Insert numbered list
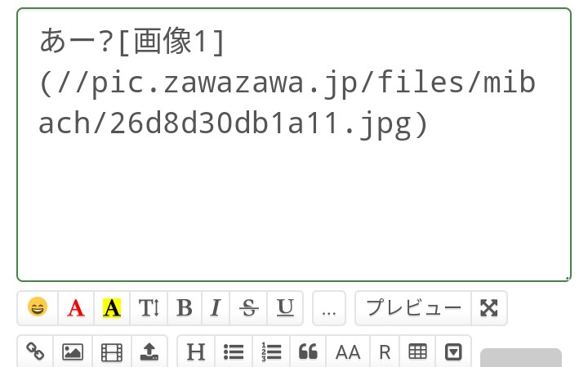588x367 pixels. pos(271,351)
